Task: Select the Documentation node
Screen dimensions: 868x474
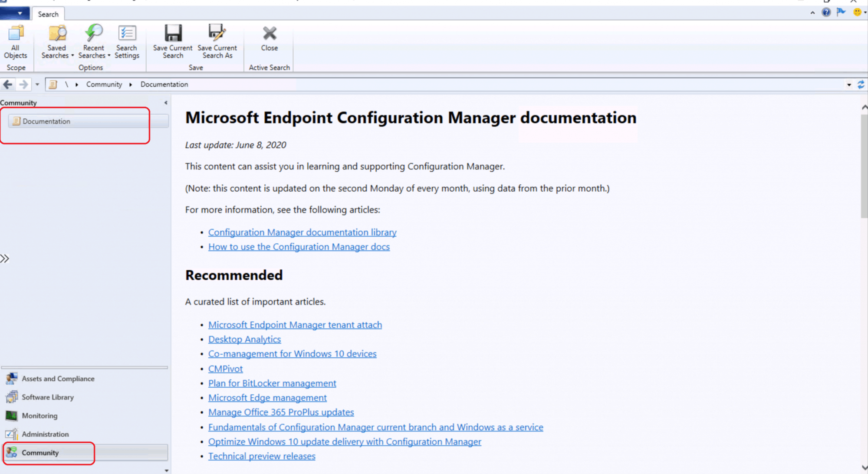Action: pos(89,121)
